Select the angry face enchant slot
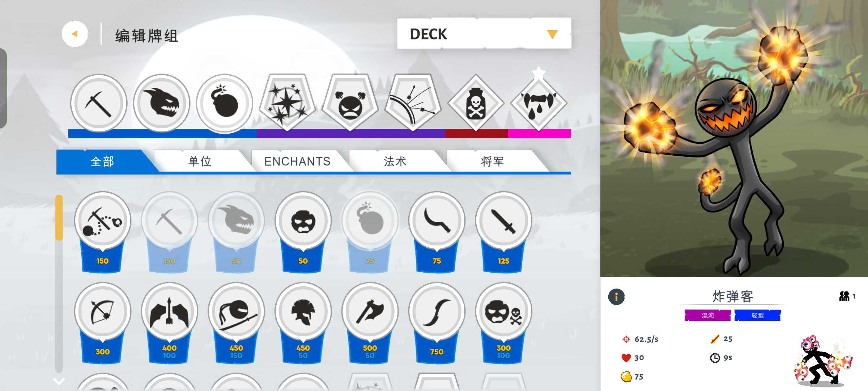 pos(350,103)
